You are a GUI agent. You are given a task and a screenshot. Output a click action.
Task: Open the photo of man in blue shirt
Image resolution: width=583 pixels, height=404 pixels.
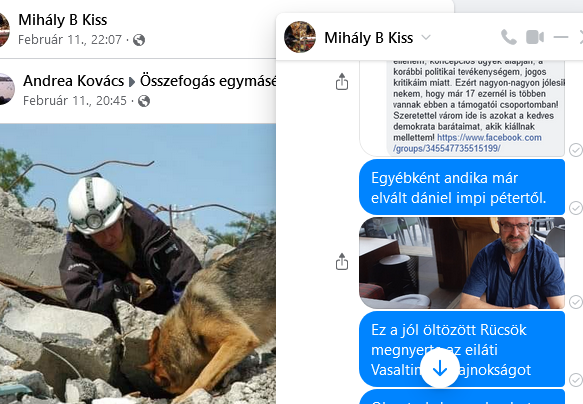462,263
